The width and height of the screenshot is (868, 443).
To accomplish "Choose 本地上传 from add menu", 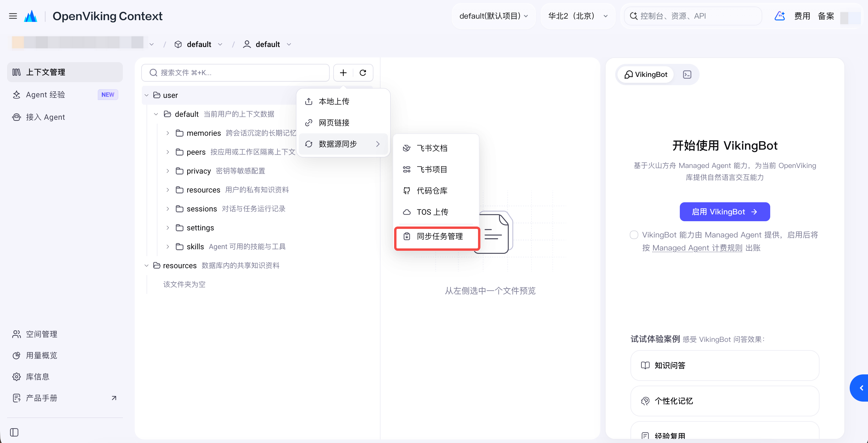I will point(343,101).
